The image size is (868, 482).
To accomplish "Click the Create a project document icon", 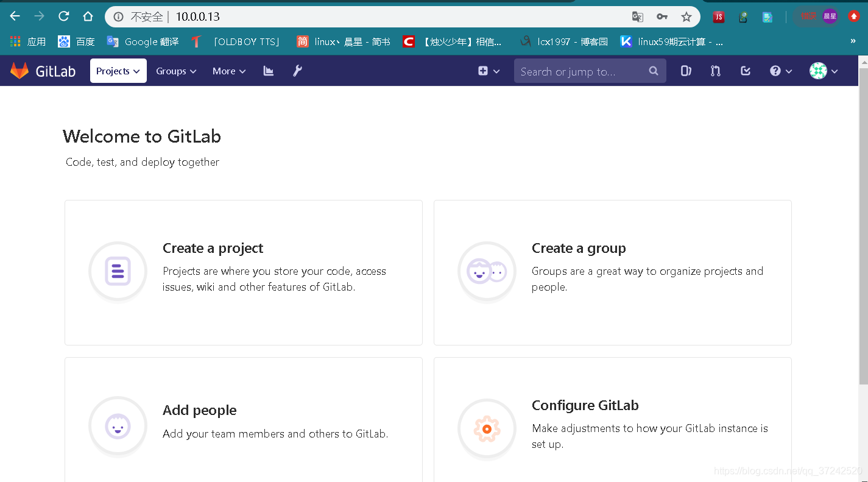I will [118, 271].
